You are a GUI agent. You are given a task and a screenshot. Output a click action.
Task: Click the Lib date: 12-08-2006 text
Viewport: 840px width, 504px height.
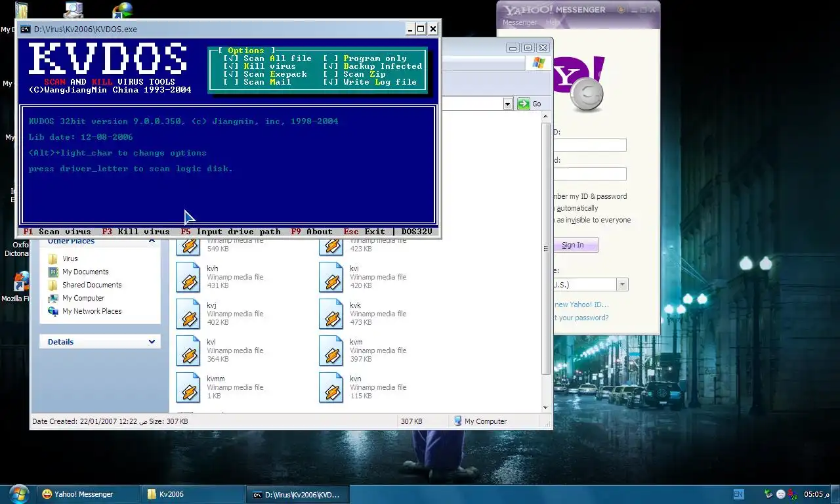tap(81, 137)
